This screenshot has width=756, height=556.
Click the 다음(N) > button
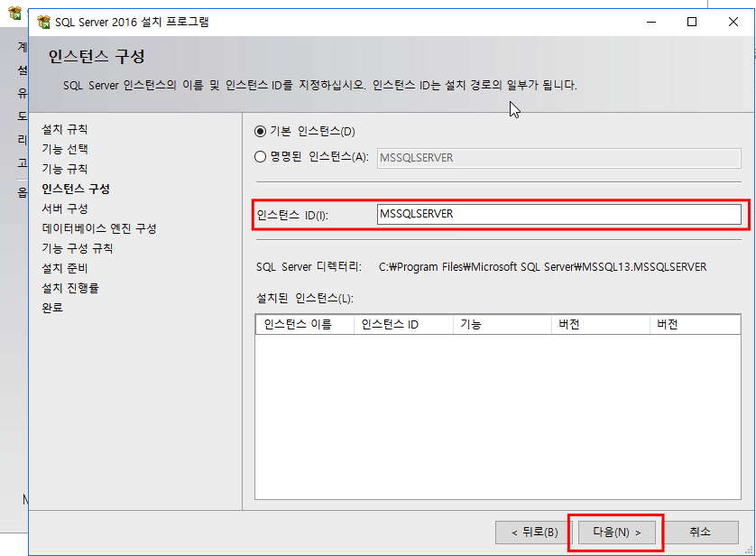point(617,533)
